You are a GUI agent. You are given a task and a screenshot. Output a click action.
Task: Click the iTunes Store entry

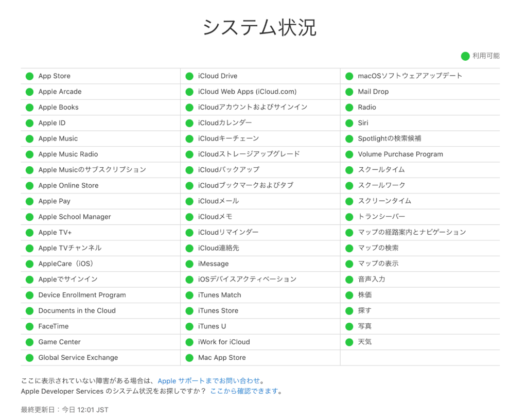pos(218,310)
